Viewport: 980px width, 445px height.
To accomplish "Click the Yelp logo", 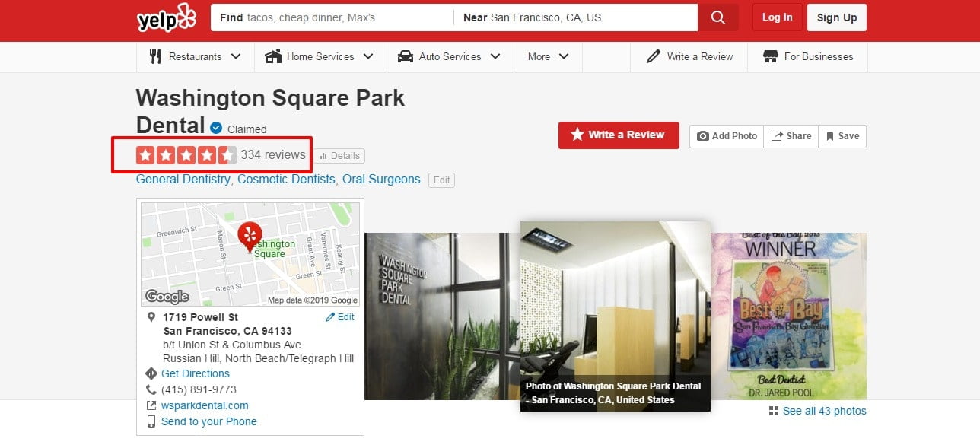I will point(166,18).
